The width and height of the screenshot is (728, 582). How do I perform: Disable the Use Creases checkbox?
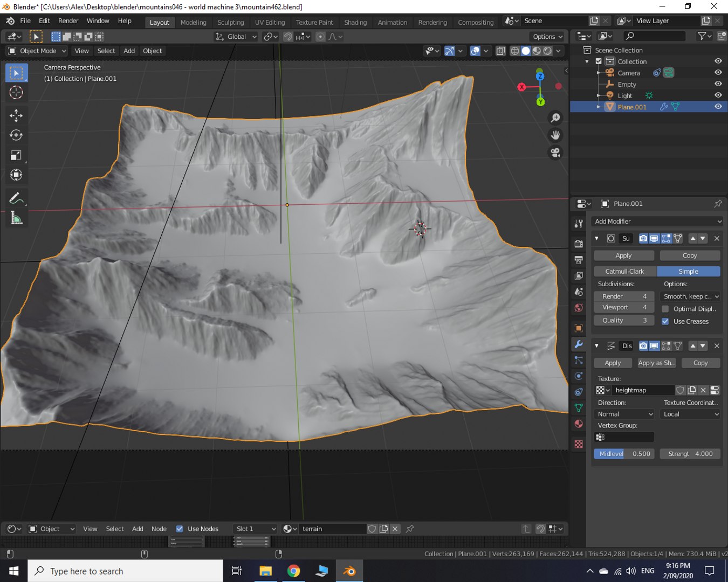665,321
